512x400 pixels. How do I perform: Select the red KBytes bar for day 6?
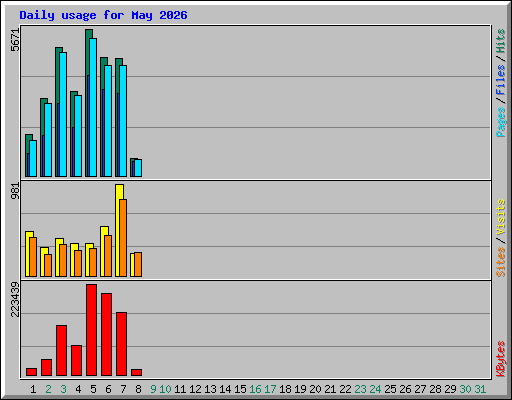pyautogui.click(x=106, y=335)
